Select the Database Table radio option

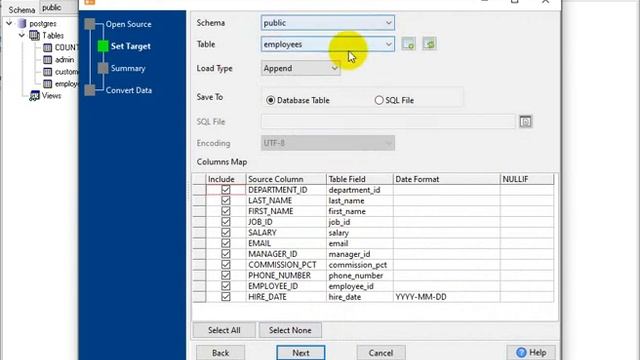coord(270,100)
